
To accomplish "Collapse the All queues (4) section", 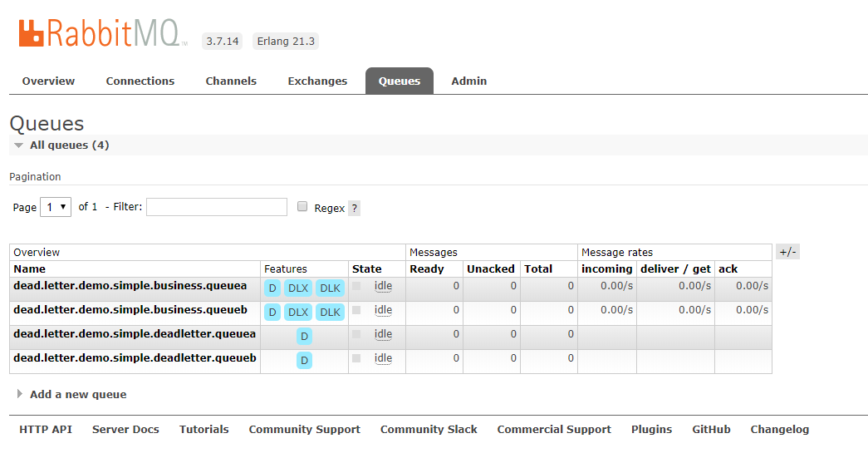I will [x=69, y=145].
